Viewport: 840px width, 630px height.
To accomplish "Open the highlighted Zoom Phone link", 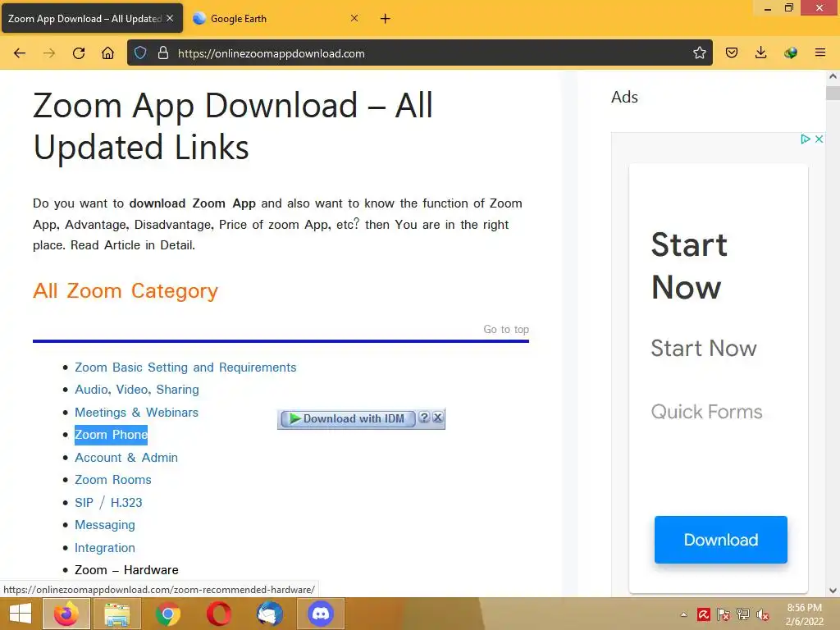I will 111,435.
